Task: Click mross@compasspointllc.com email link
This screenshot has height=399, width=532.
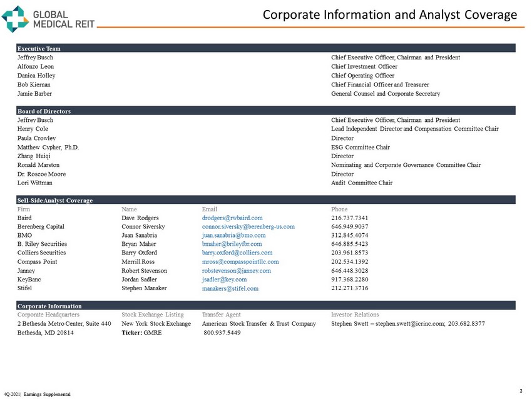Action: pyautogui.click(x=240, y=261)
